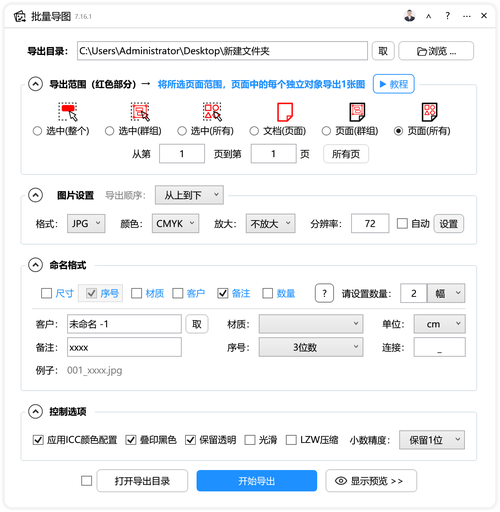Check the box beside 打开导出目录
This screenshot has width=500, height=512.
pyautogui.click(x=87, y=481)
